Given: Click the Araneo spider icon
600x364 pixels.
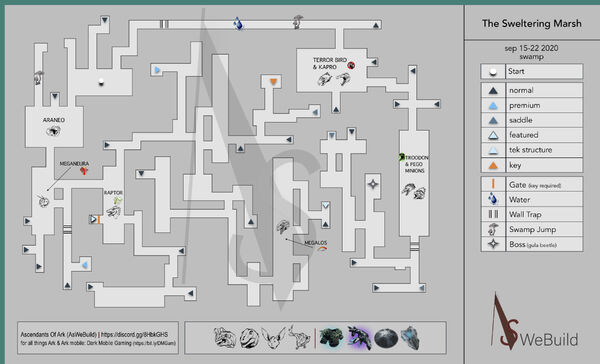Looking at the screenshot, I should pos(54,131).
